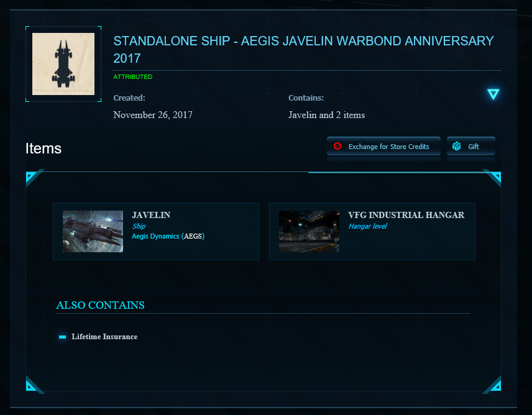Click the Aegis Dynamics manufacturer link

(155, 236)
